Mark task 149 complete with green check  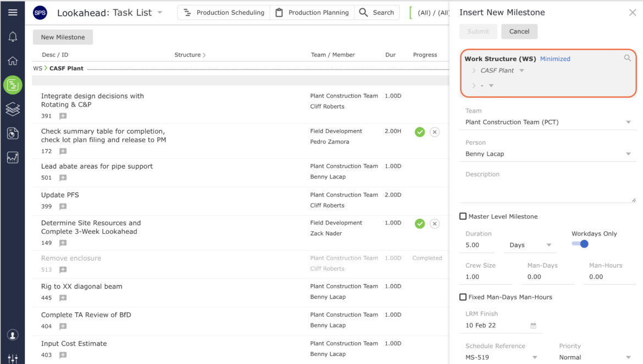(419, 223)
